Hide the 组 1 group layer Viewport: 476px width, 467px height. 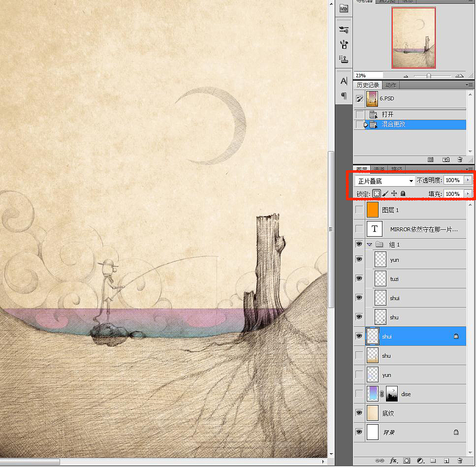coord(359,244)
